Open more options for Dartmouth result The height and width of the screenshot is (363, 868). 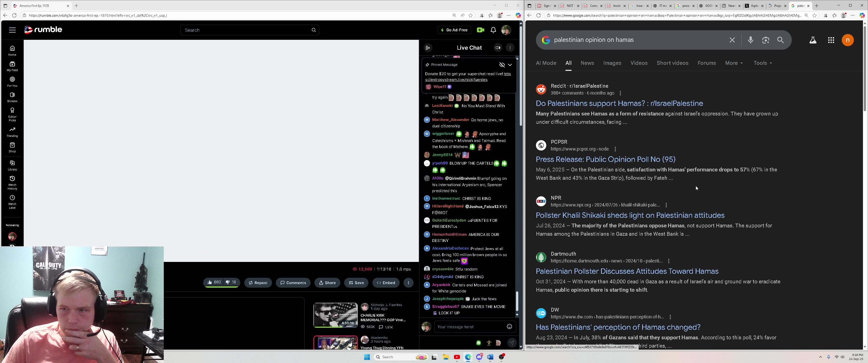(668, 261)
